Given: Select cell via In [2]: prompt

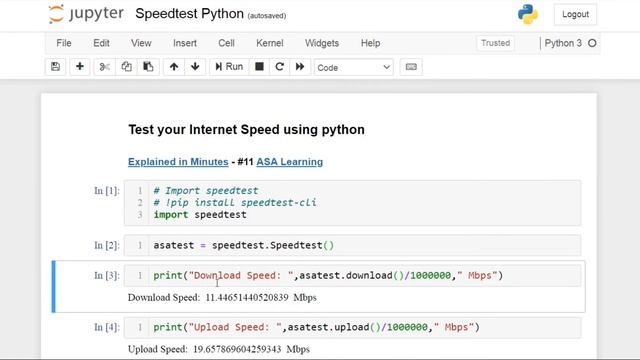Looking at the screenshot, I should [107, 245].
